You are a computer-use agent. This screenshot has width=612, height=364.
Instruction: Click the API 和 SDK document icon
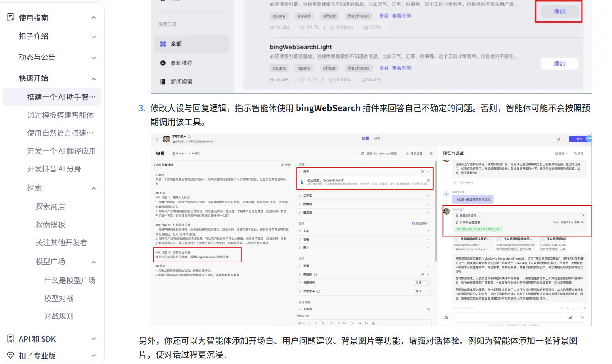[11, 339]
